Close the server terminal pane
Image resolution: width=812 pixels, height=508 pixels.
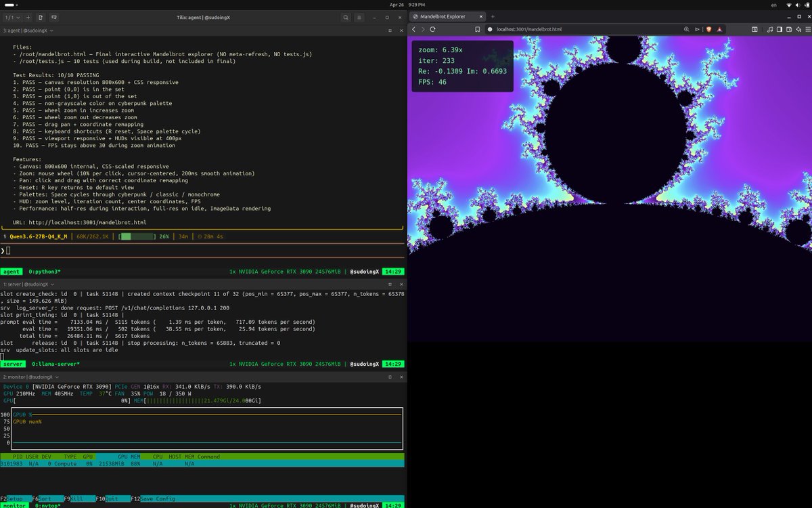pyautogui.click(x=400, y=284)
